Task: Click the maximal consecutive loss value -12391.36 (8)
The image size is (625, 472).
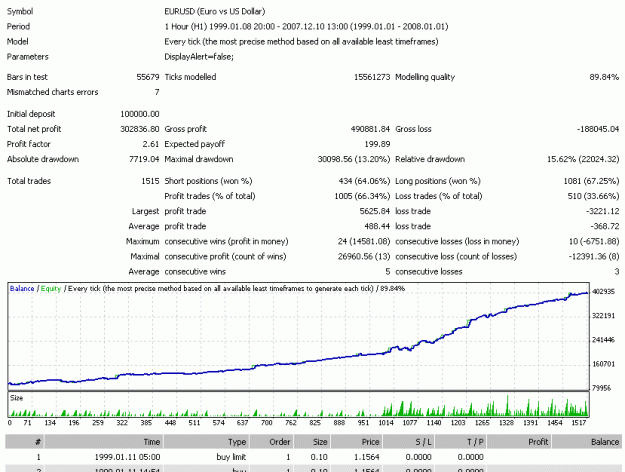Action: pos(594,257)
